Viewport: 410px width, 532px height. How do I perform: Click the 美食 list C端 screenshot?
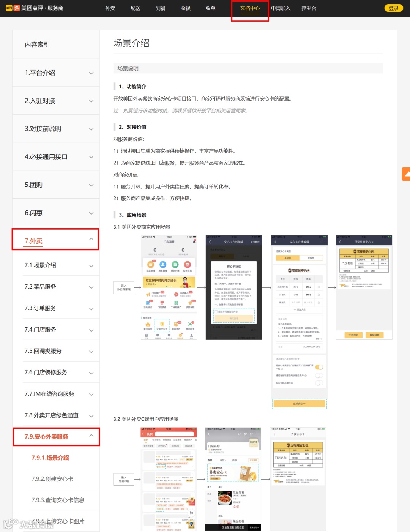pyautogui.click(x=169, y=479)
